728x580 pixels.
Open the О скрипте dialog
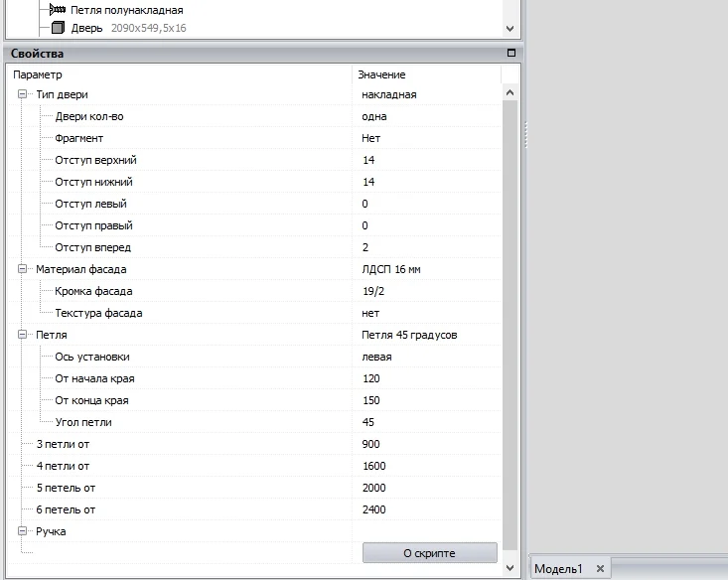[x=429, y=553]
